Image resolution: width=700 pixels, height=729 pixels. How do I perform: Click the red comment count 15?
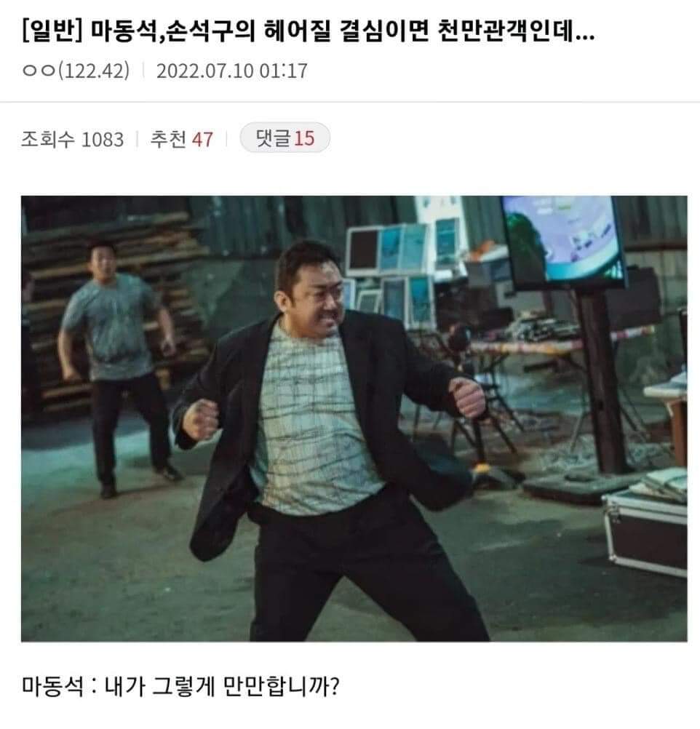pos(304,138)
